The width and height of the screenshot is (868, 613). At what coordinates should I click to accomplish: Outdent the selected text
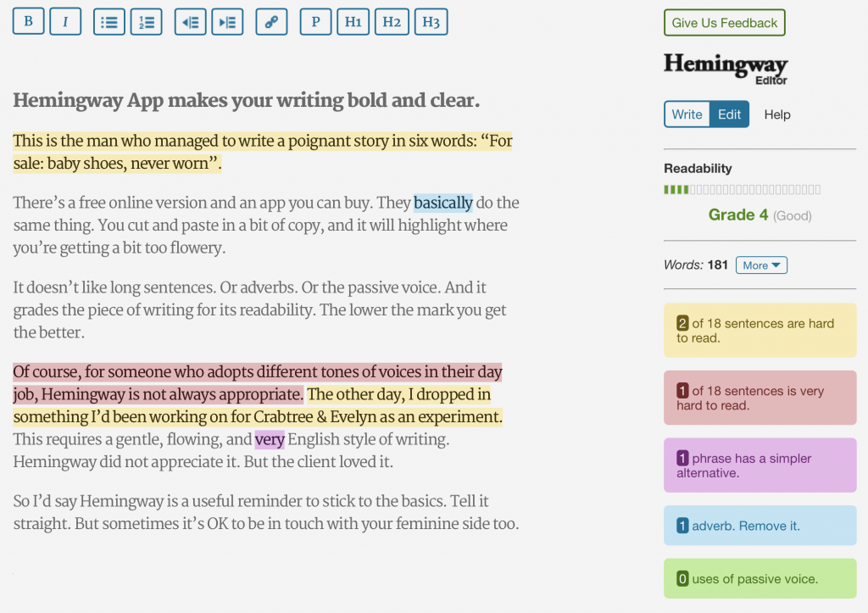tap(191, 22)
